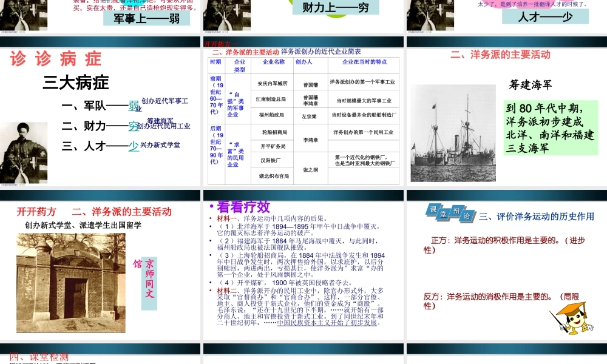
Task: Click the 兴办新式学堂 caption
Action: point(160,145)
